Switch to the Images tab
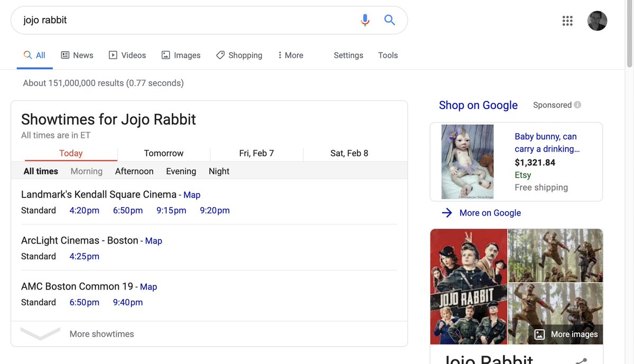Image resolution: width=634 pixels, height=364 pixels. pos(181,55)
